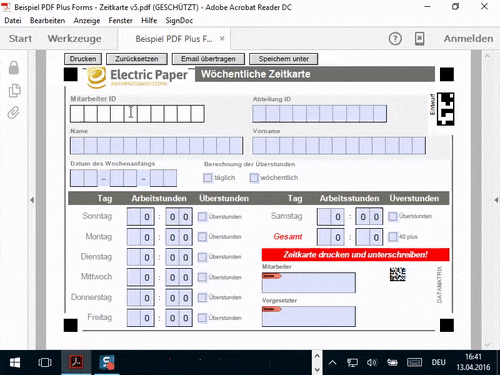Tick Überstunden checkbox for Dienstag

(x=202, y=257)
